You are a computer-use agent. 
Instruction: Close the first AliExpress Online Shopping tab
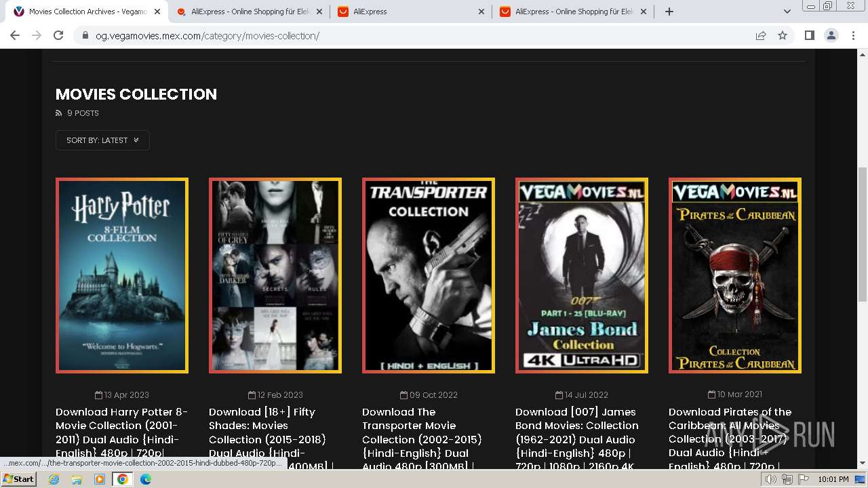pyautogui.click(x=319, y=12)
